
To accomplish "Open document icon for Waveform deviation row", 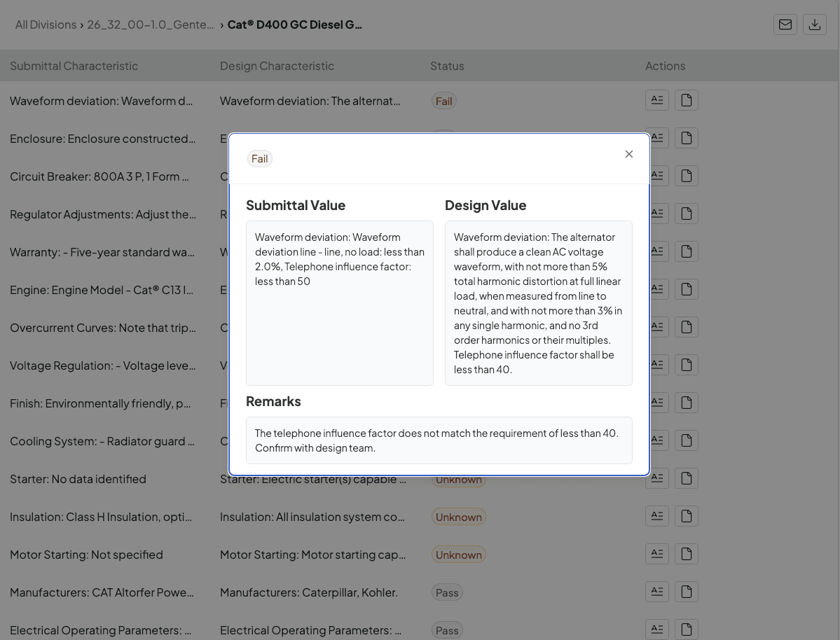I will click(687, 100).
